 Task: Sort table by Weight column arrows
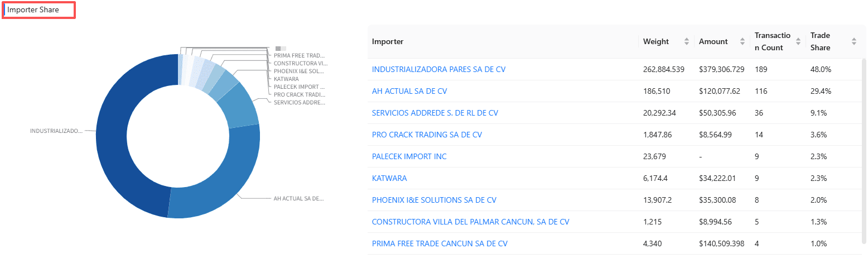coord(686,41)
